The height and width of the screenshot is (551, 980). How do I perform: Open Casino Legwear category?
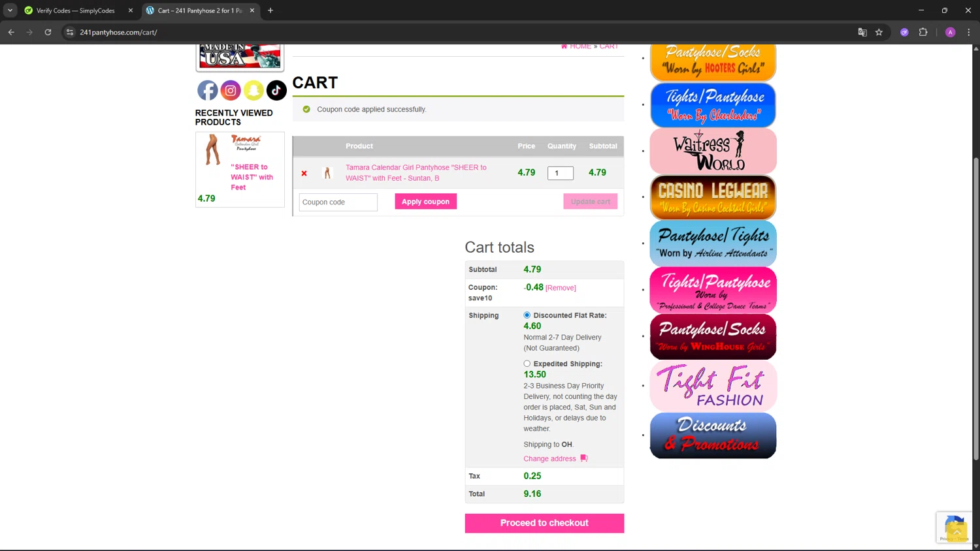point(713,197)
